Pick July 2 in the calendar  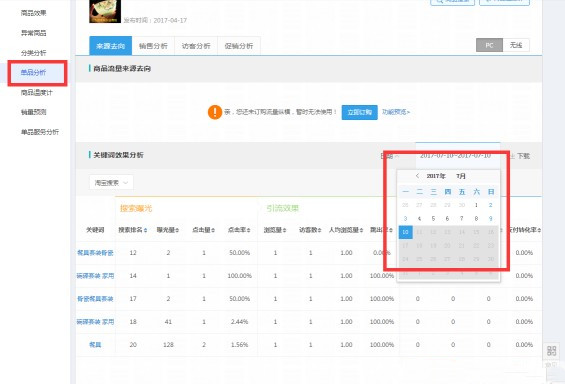(x=490, y=205)
